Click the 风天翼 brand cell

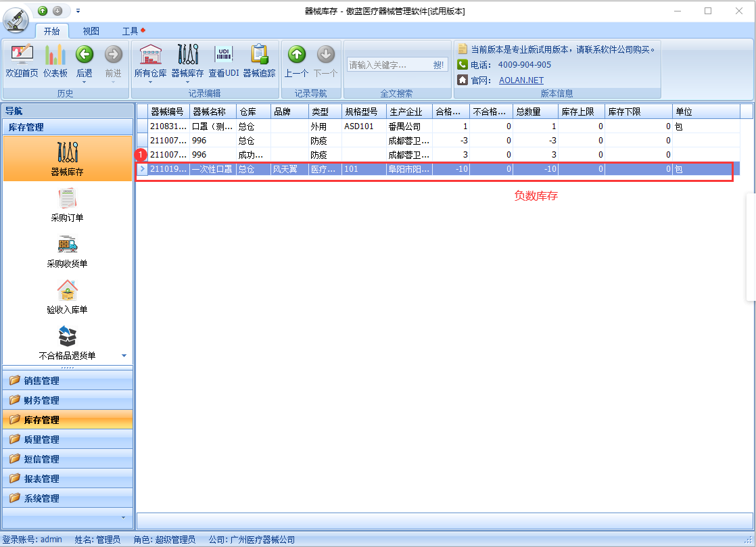tap(290, 169)
